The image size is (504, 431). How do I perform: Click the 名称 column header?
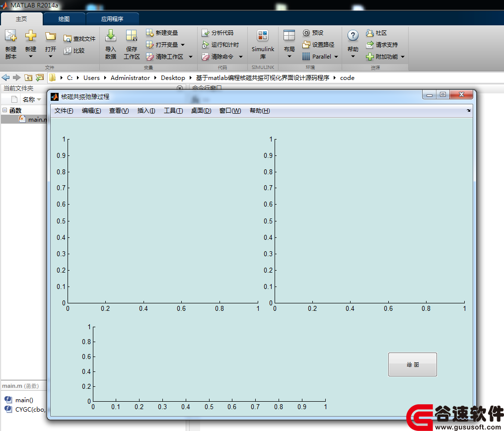pos(29,99)
